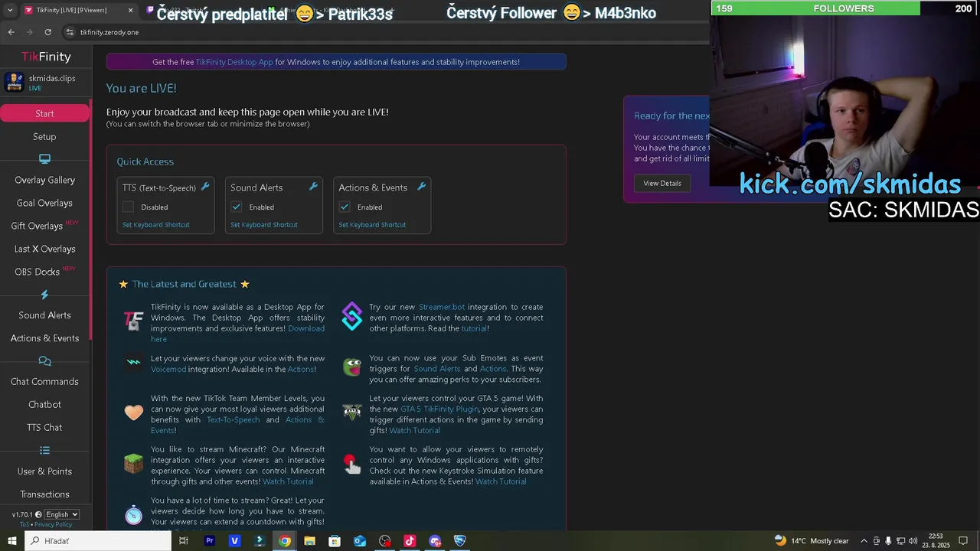The width and height of the screenshot is (980, 551).
Task: Click the Sub Emotes frog icon
Action: coord(352,367)
